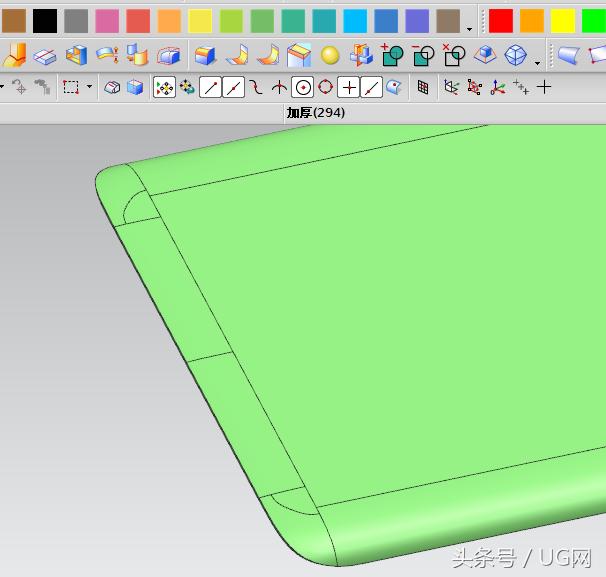The image size is (606, 577).
Task: Open the blue curved surface tool icon
Action: click(x=569, y=55)
